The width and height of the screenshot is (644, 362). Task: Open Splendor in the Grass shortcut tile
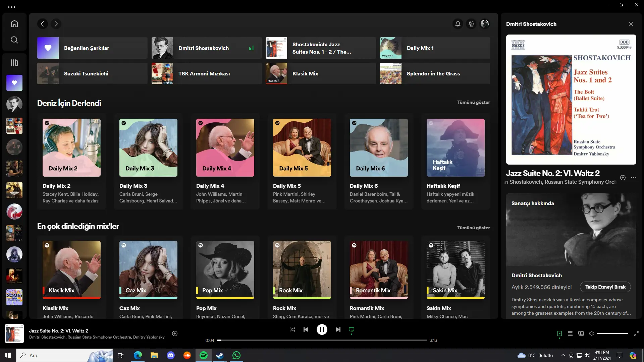click(x=435, y=73)
